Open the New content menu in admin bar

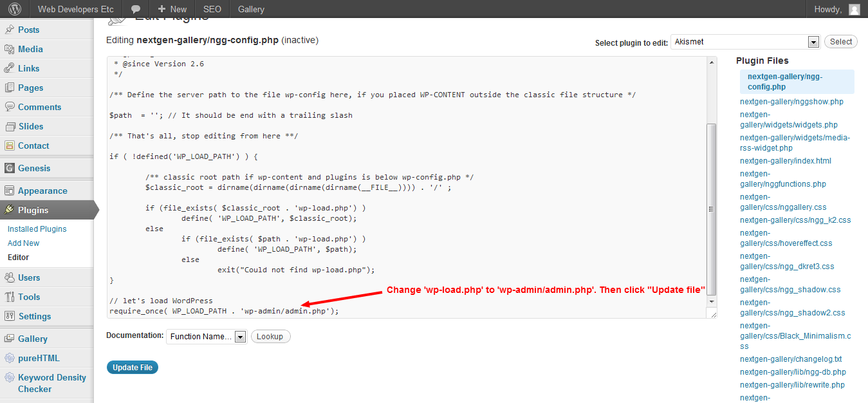tap(172, 9)
